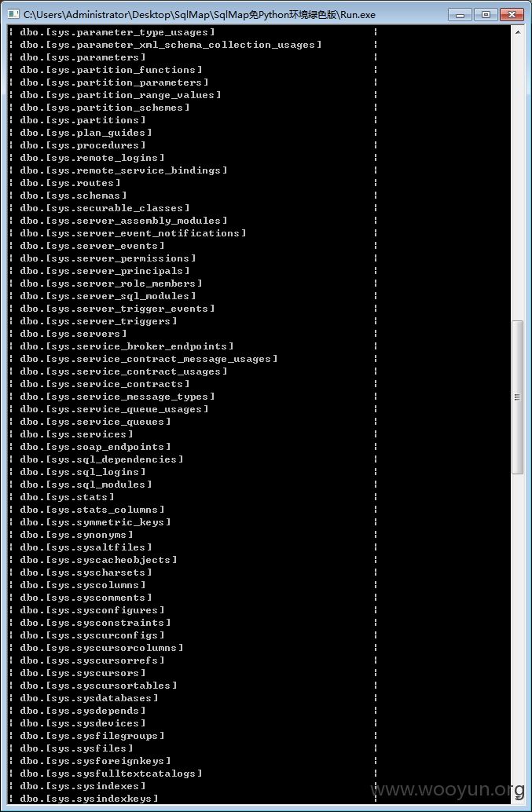Click the scrollbar track below the thumb
This screenshot has width=532, height=812.
click(518, 637)
